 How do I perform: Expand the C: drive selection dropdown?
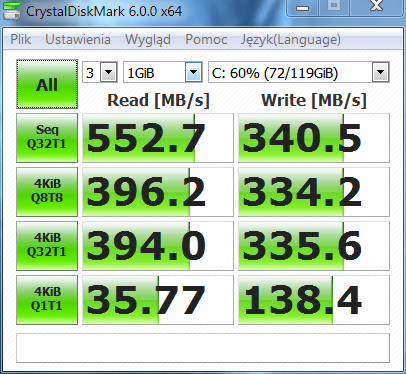point(381,72)
